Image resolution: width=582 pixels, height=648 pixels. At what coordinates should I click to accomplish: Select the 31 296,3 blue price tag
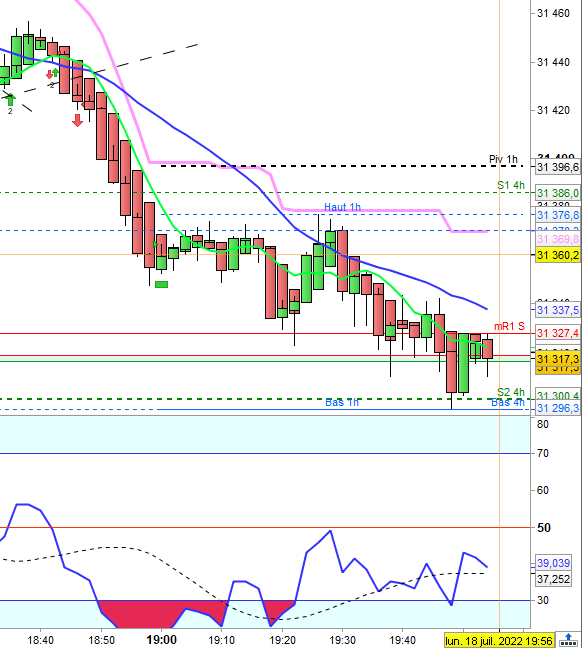558,408
